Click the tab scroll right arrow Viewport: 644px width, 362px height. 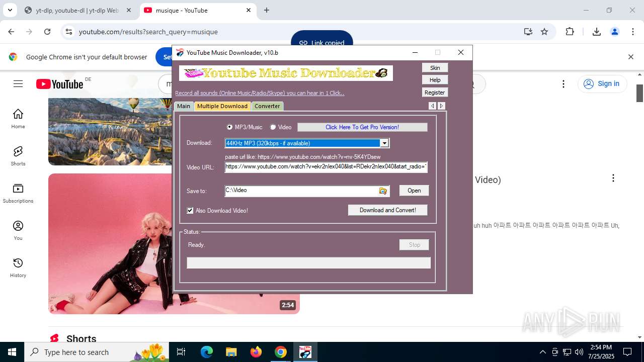[441, 106]
